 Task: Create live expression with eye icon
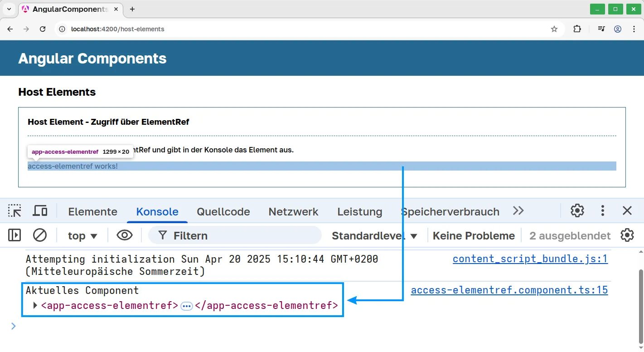tap(125, 235)
